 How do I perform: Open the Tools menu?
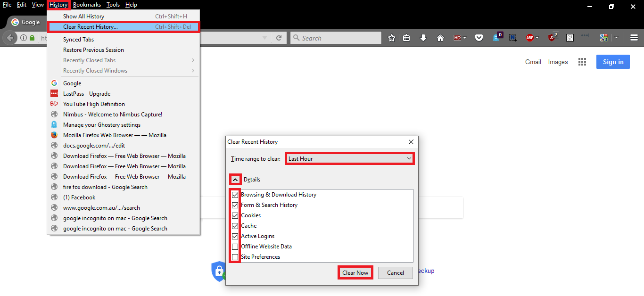(x=113, y=5)
